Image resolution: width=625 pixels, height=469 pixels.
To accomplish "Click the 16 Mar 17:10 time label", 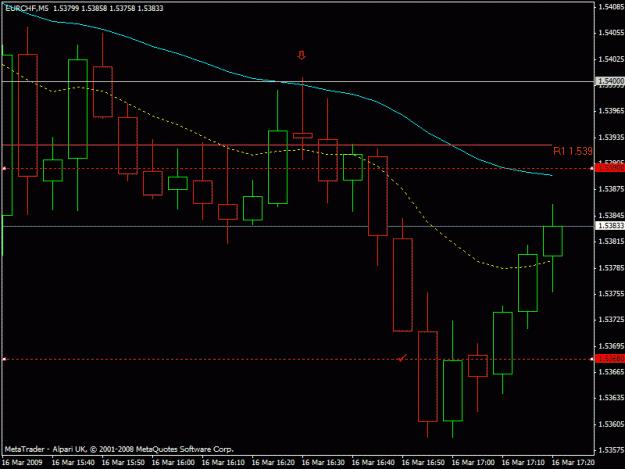I will (523, 463).
